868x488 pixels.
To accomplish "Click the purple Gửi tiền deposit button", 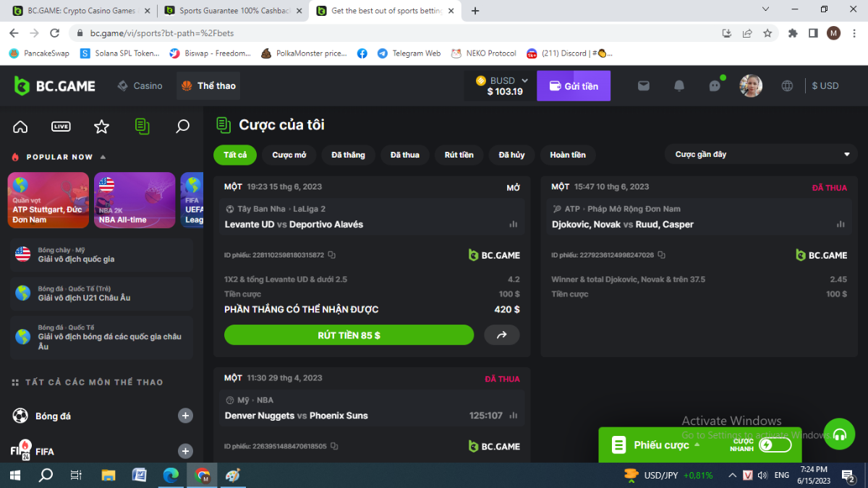I will click(x=573, y=85).
